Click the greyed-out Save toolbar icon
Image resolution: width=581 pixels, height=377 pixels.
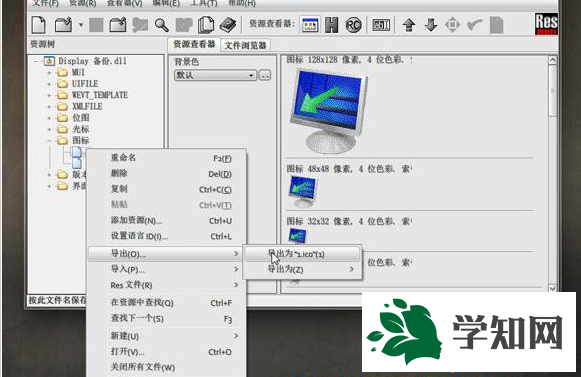[96, 25]
